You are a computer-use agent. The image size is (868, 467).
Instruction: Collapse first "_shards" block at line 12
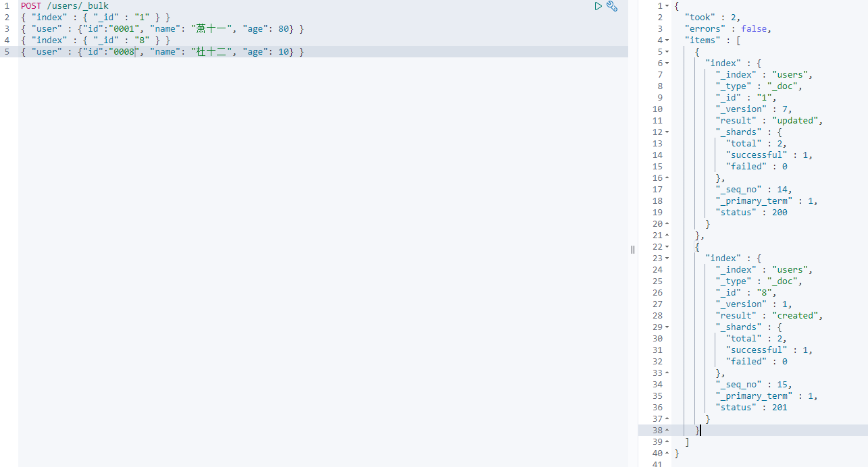[667, 132]
